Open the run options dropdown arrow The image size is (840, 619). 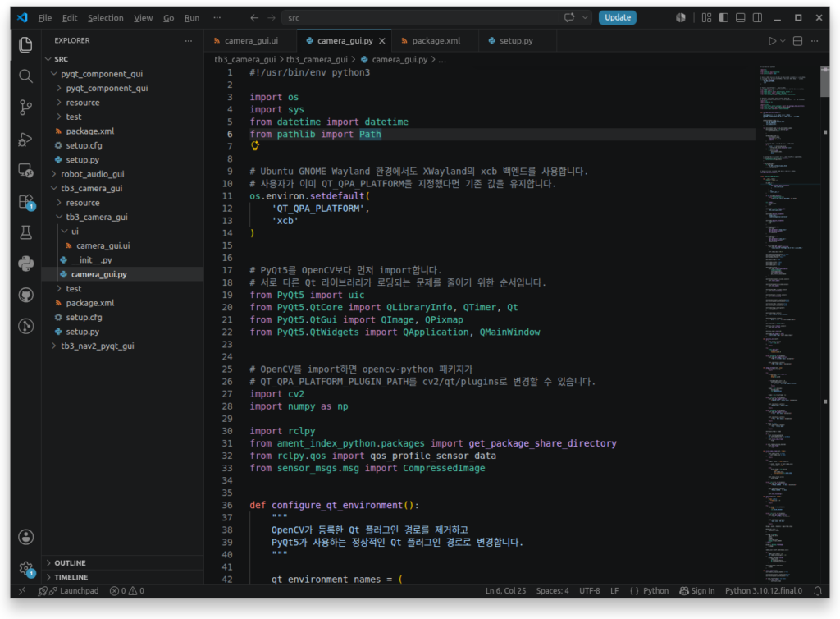(783, 41)
